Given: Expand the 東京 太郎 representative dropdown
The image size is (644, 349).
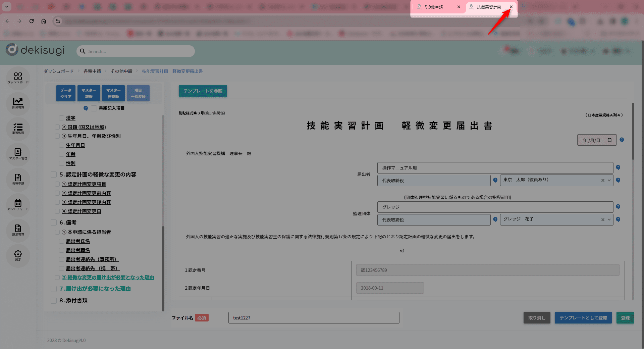Looking at the screenshot, I should coord(609,181).
